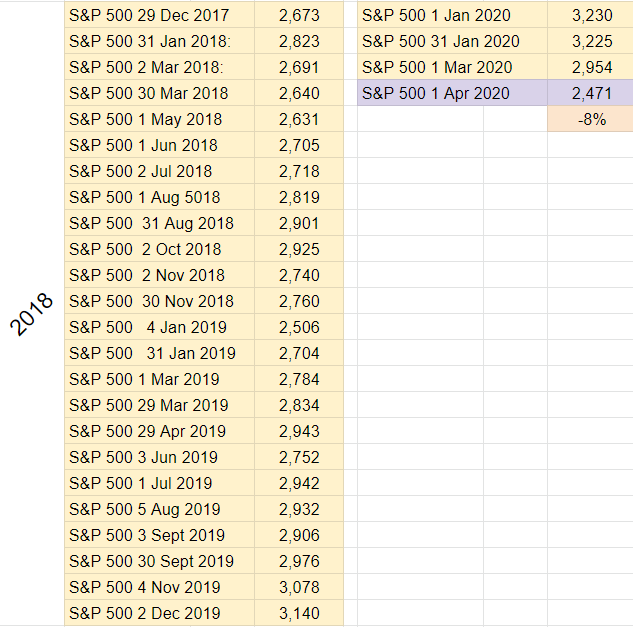Select cell 'S&P 500 30 Sept 2019'
This screenshot has width=633, height=627.
[159, 561]
